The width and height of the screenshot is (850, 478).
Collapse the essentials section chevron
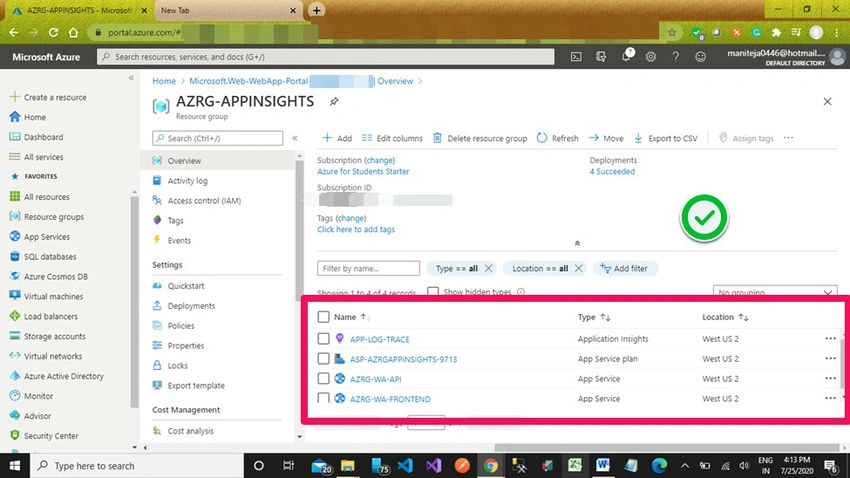coord(577,243)
